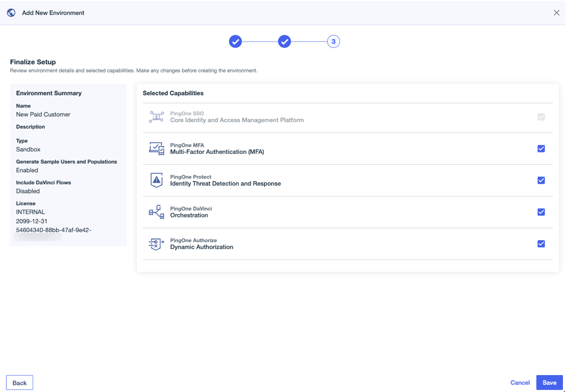Click the license ID starting 54604340
The image size is (565, 392).
(x=54, y=230)
